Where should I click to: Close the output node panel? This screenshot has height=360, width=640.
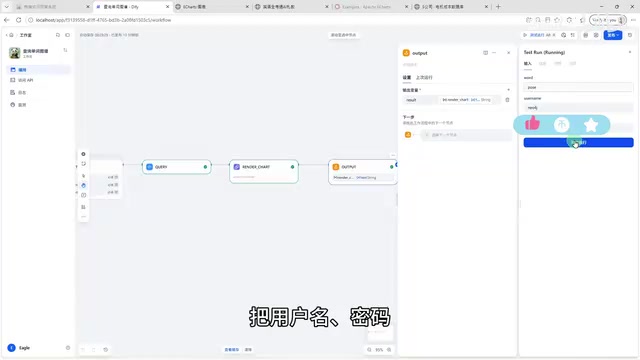[509, 53]
